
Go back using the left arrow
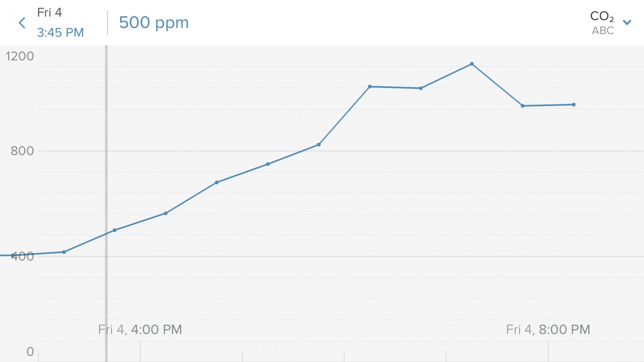(x=22, y=23)
